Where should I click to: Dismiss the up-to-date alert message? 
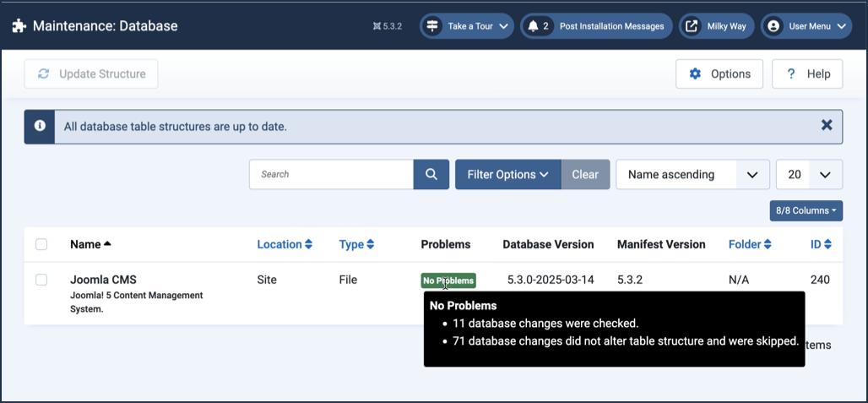(x=827, y=126)
